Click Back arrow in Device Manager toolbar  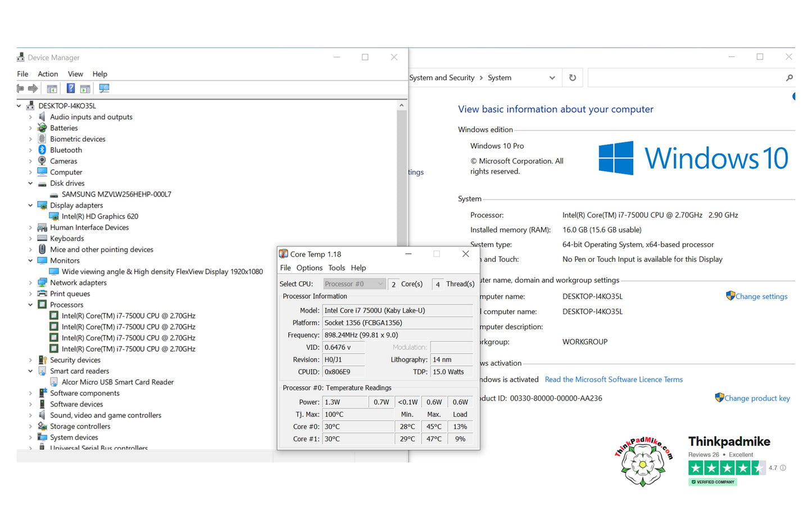coord(20,88)
